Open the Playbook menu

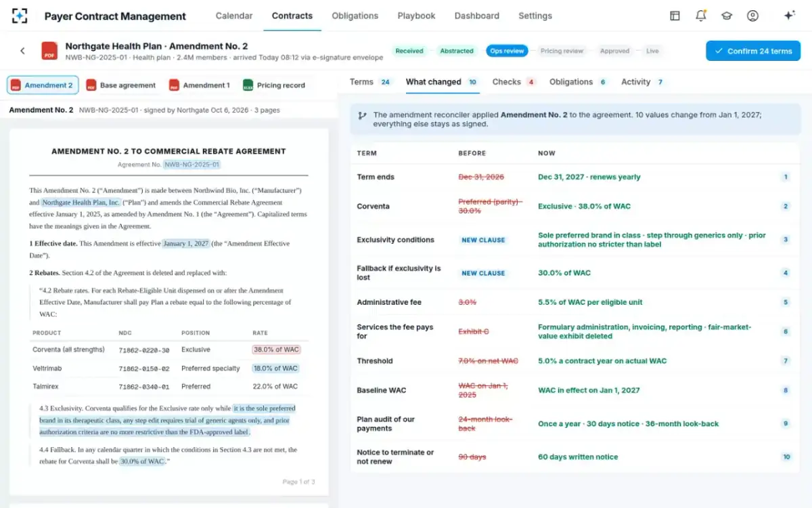point(417,16)
